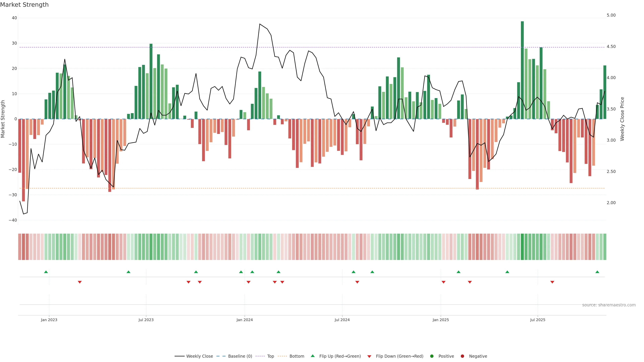
Task: Click the Weekly Close Price axis title
Action: click(x=622, y=119)
